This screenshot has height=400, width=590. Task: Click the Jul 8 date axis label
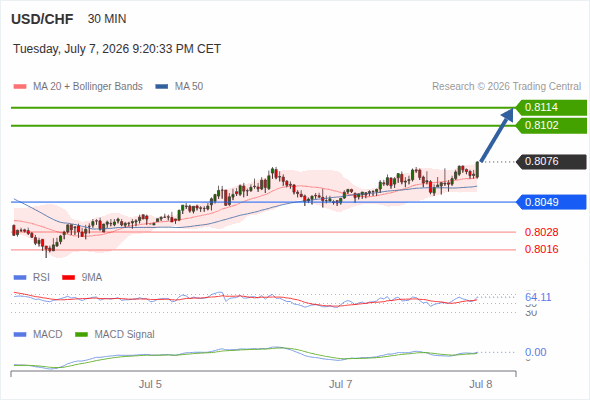click(481, 384)
